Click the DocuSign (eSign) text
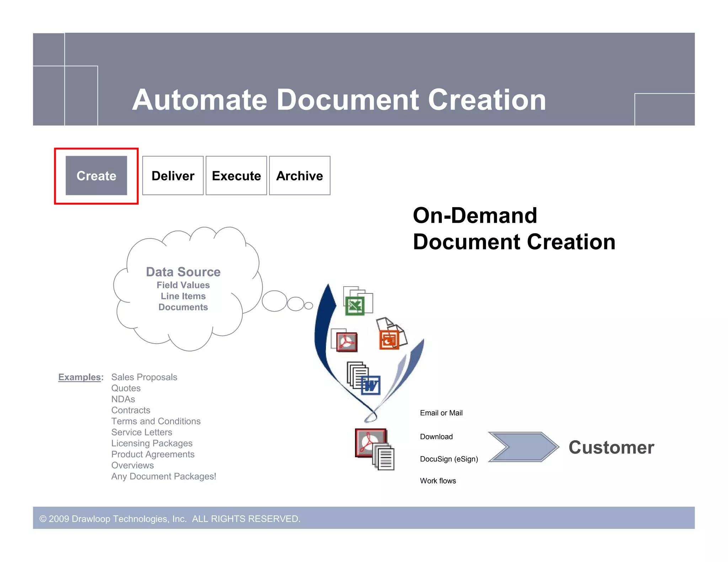This screenshot has height=562, width=728. tap(449, 459)
